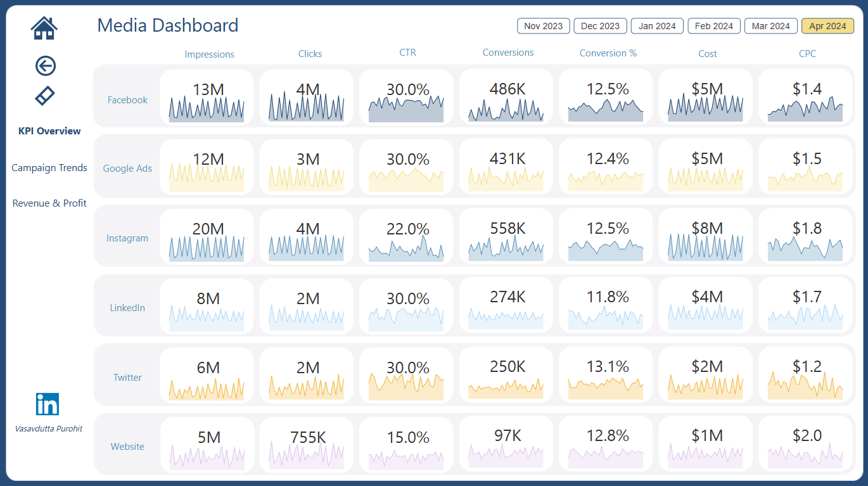The height and width of the screenshot is (486, 868).
Task: Open Website Clicks 755K card
Action: 307,445
